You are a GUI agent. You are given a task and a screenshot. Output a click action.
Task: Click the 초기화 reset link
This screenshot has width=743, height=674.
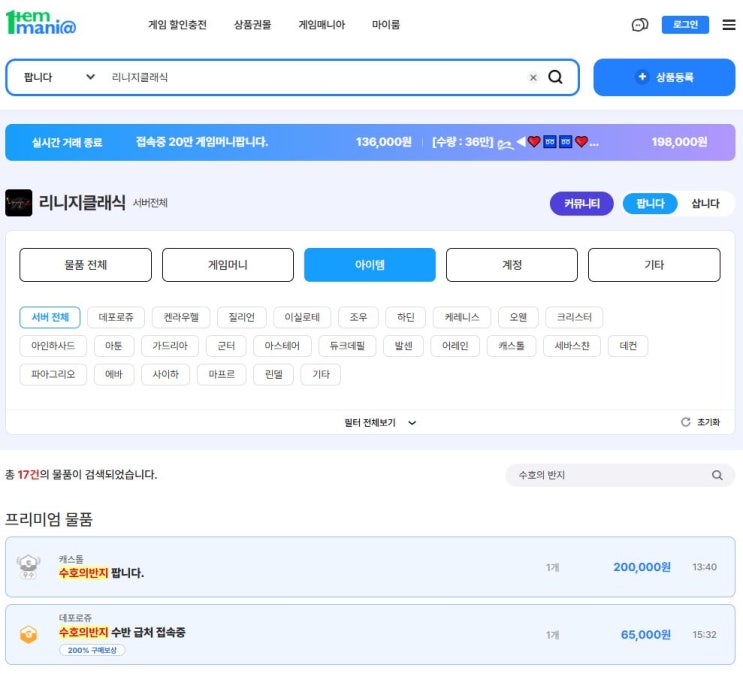pos(708,422)
